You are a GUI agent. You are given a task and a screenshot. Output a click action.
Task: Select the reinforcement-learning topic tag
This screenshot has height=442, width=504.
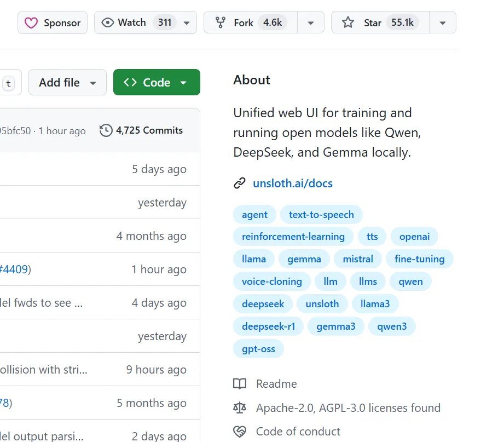pos(293,237)
